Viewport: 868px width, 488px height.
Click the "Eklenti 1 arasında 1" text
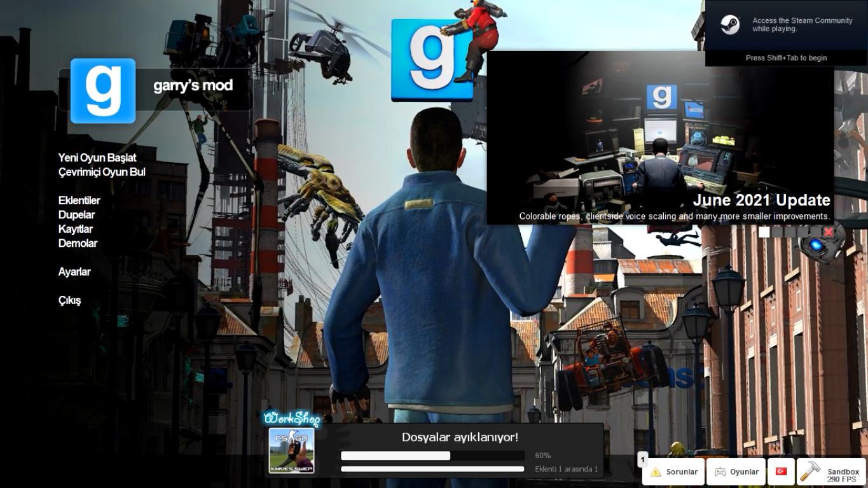[567, 469]
